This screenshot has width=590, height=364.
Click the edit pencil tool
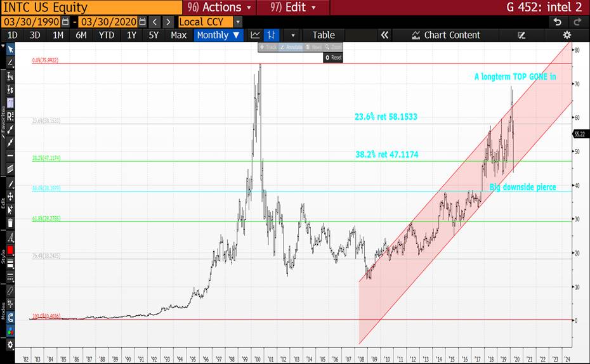(10, 184)
